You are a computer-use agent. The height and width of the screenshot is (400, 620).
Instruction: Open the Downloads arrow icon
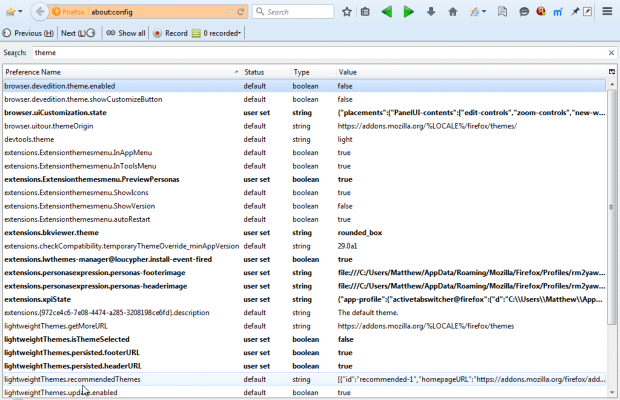click(x=431, y=12)
